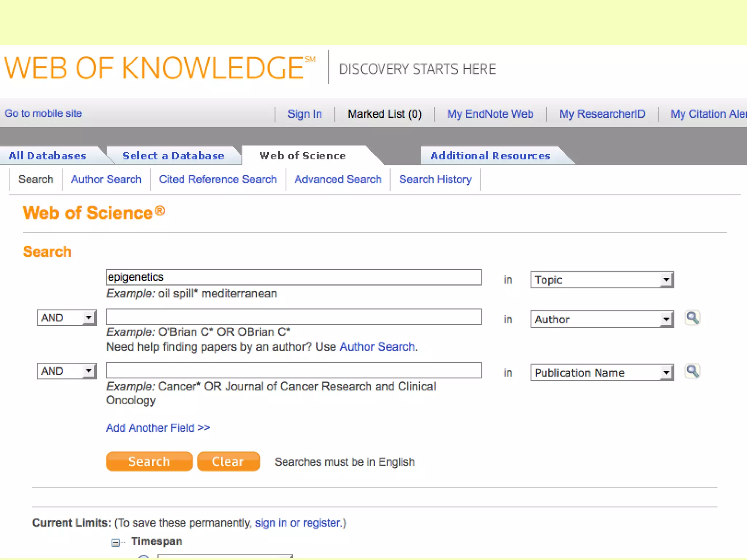747x560 pixels.
Task: Click the Sign In link
Action: coord(305,114)
